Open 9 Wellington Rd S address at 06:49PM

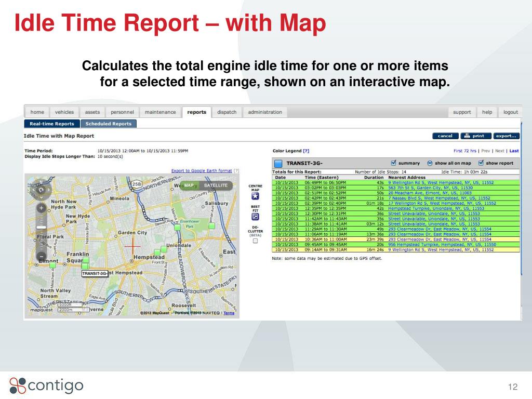coord(441,182)
